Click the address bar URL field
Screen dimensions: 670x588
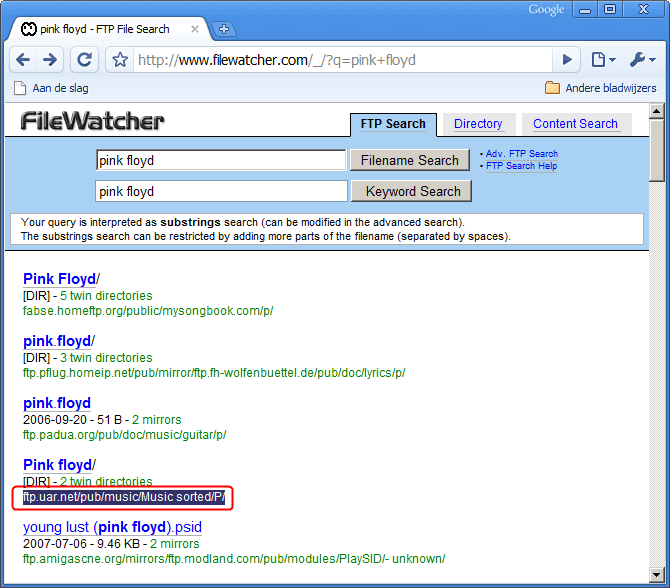[x=342, y=60]
